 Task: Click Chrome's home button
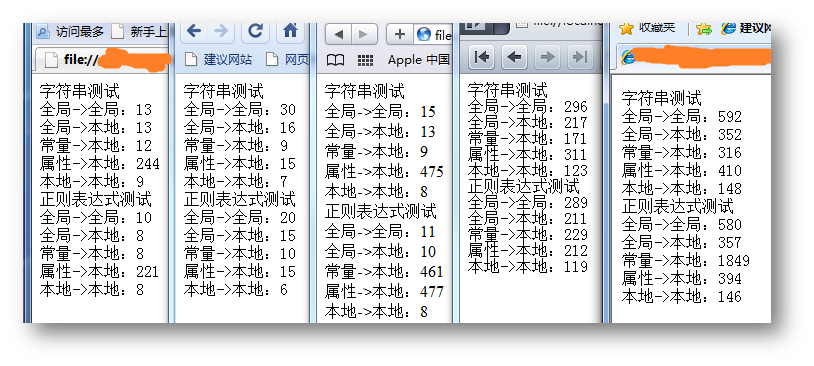290,32
